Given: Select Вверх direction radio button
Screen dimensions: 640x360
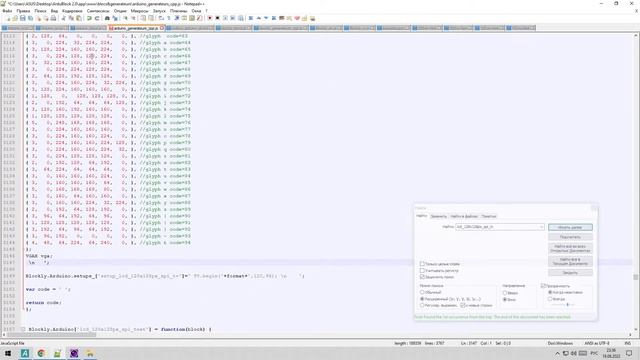Looking at the screenshot, I should click(505, 293).
